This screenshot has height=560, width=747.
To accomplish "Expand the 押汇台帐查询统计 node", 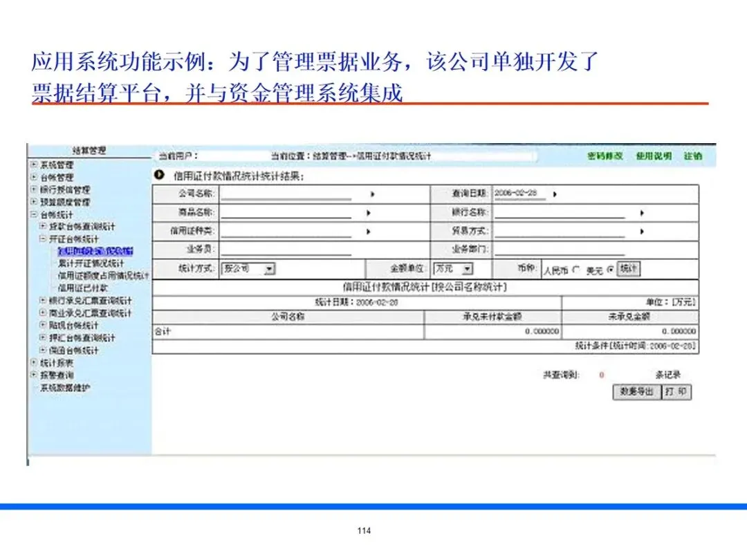I will tap(43, 337).
